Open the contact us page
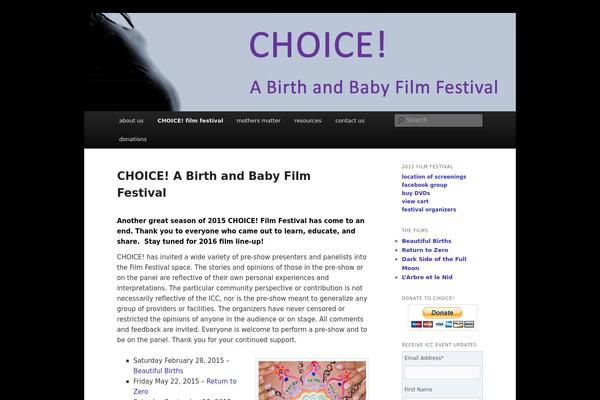The width and height of the screenshot is (600, 400). [x=350, y=120]
